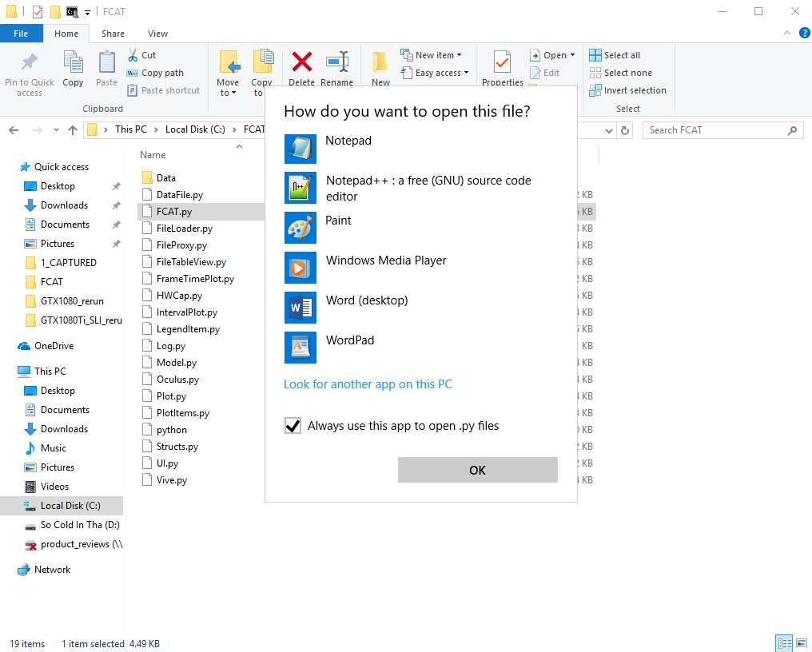Open the File menu tab

(x=21, y=34)
